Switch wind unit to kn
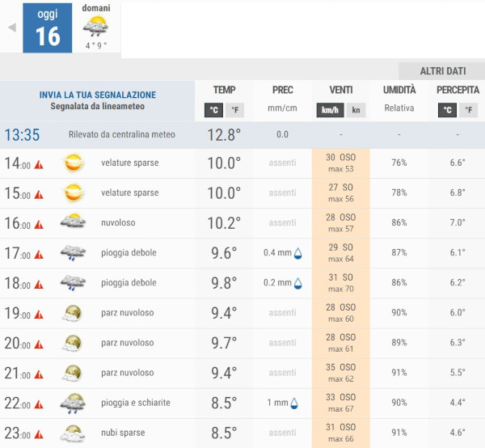This screenshot has height=448, width=485. 357,110
